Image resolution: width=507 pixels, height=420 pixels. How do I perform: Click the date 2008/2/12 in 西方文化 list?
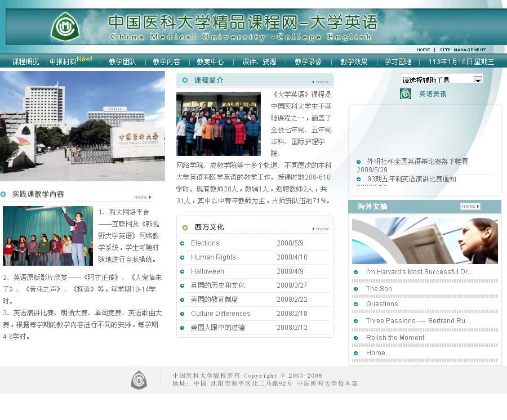[x=292, y=328]
